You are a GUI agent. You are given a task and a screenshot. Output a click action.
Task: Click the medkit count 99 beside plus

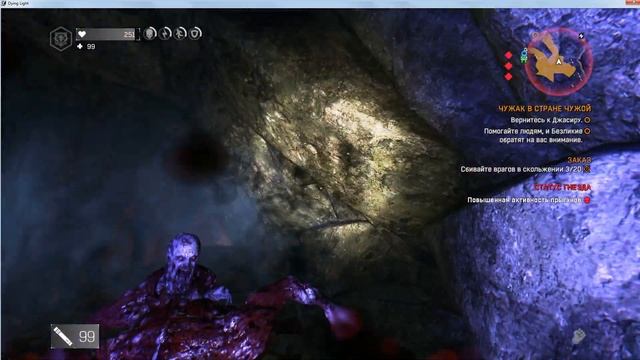point(91,47)
